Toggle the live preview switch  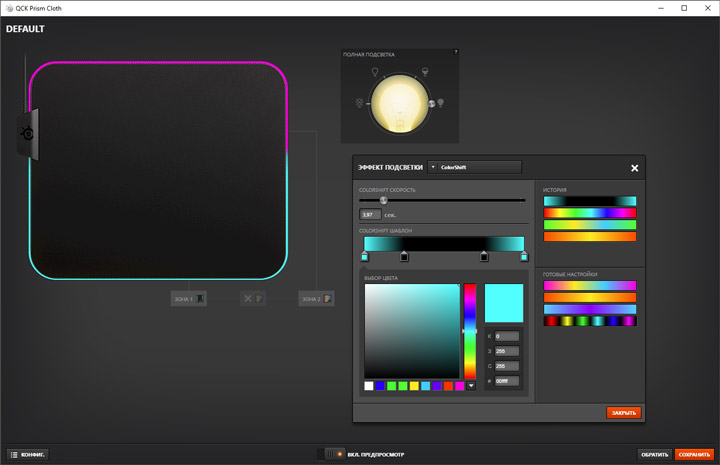pos(334,454)
